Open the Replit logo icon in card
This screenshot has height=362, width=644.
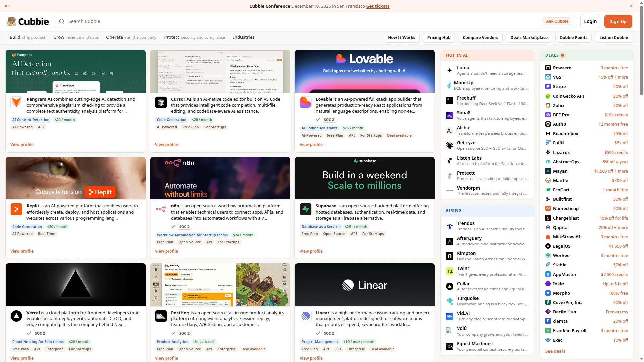point(16,209)
